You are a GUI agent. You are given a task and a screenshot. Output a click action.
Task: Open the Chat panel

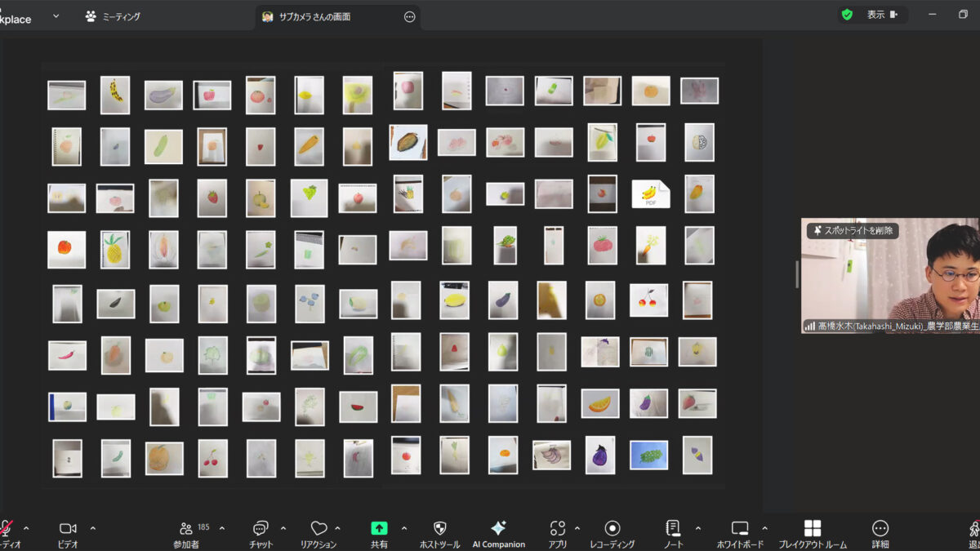(x=261, y=528)
